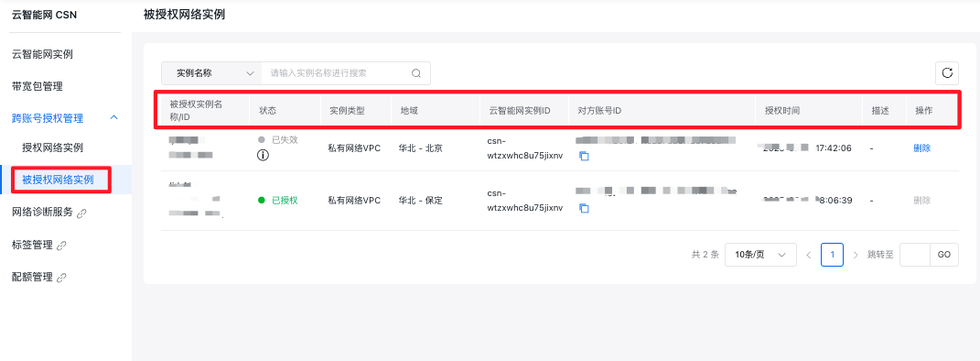The width and height of the screenshot is (980, 361).
Task: Click the 云智能网 CSN sidebar title
Action: point(44,15)
